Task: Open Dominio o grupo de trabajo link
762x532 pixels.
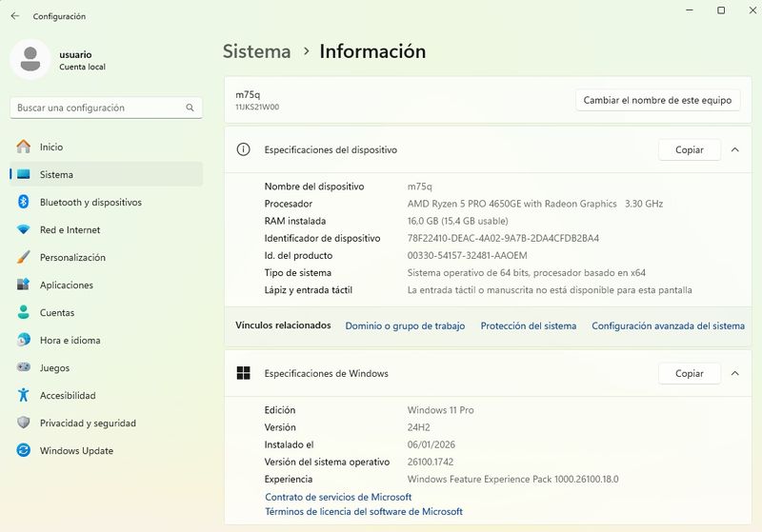Action: [x=405, y=325]
